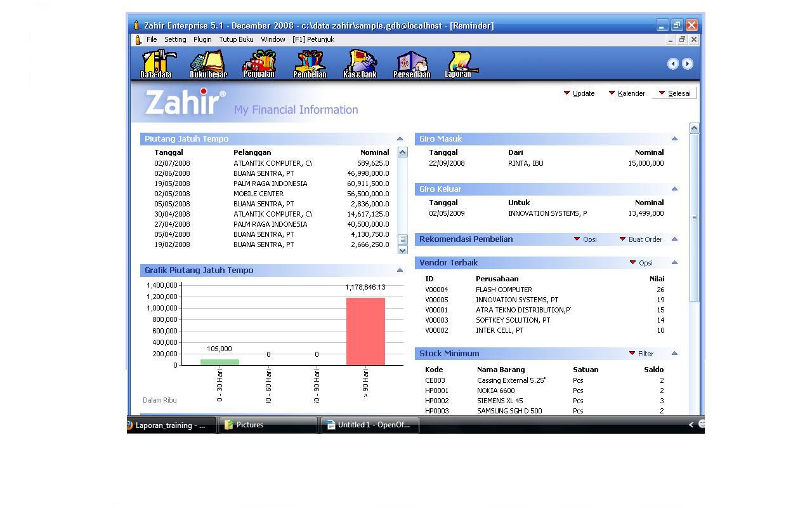
Task: Click the Selesai button
Action: pyautogui.click(x=674, y=93)
